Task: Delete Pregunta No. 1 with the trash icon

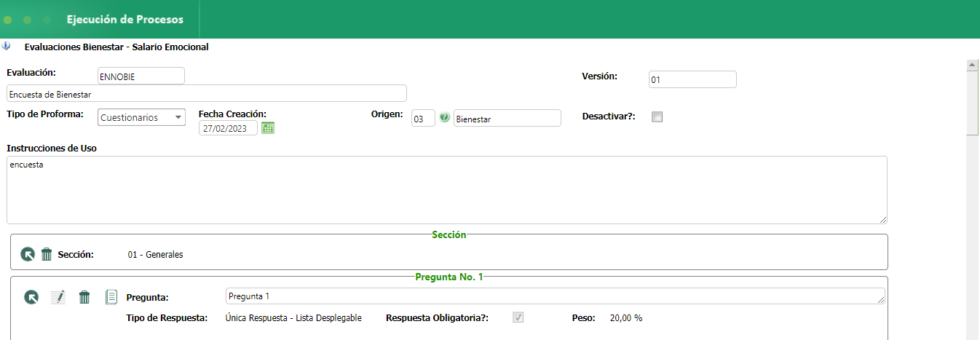Action: tap(84, 297)
